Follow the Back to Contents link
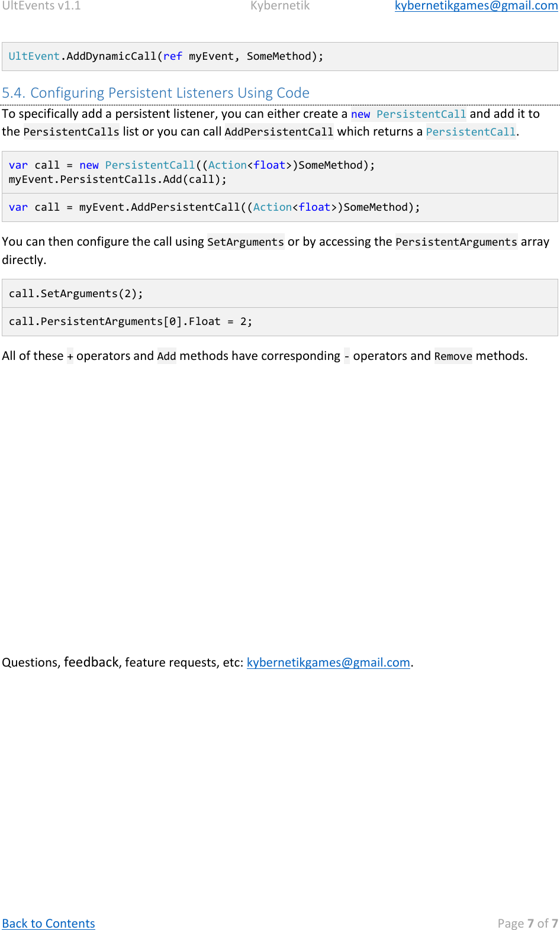The image size is (560, 930). (x=49, y=923)
